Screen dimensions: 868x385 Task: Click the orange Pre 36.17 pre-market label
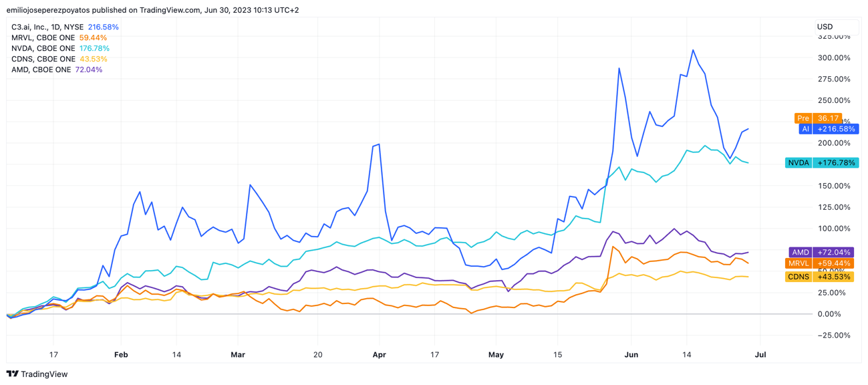[818, 118]
